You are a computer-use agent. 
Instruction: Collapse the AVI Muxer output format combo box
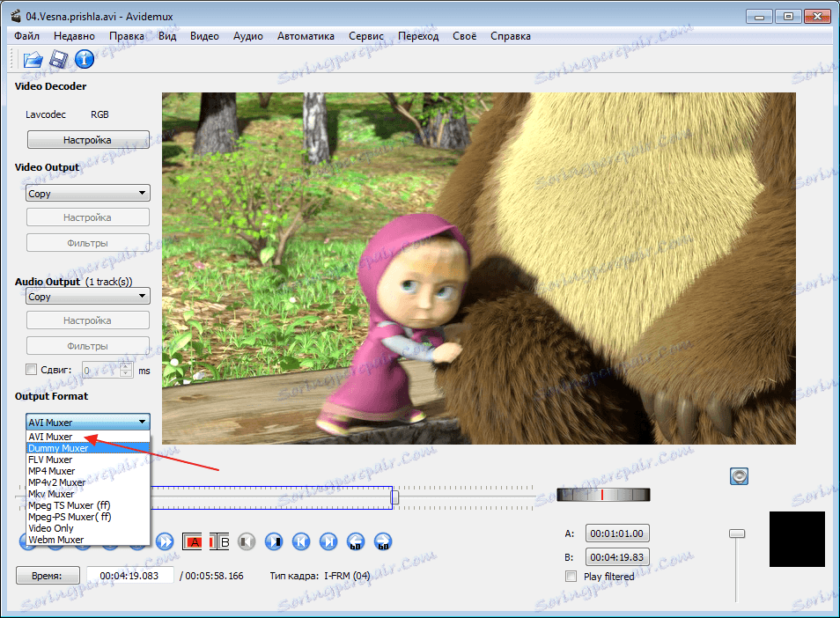pos(88,422)
